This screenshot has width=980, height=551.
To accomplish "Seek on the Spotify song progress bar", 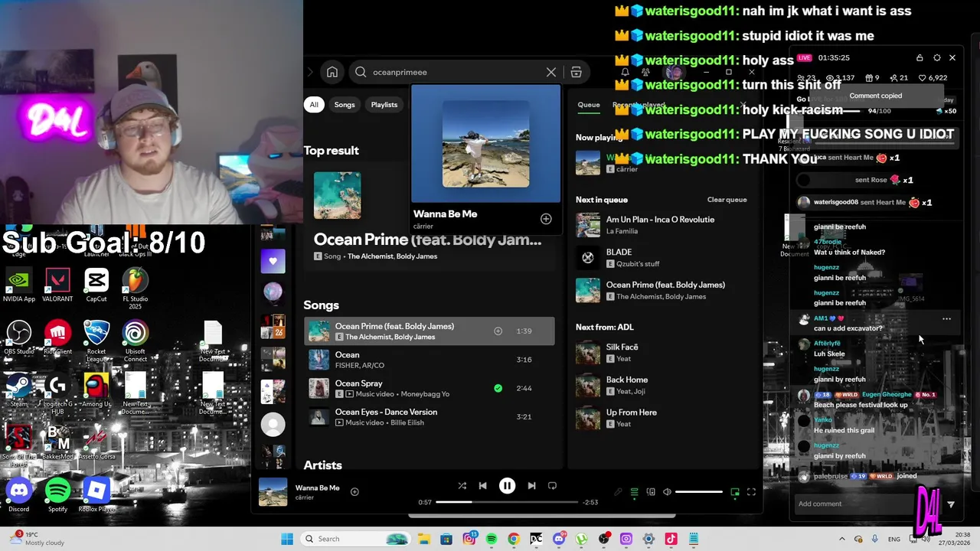I will click(507, 502).
